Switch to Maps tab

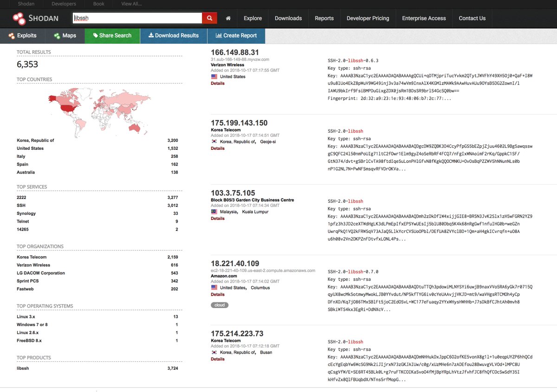pos(65,36)
